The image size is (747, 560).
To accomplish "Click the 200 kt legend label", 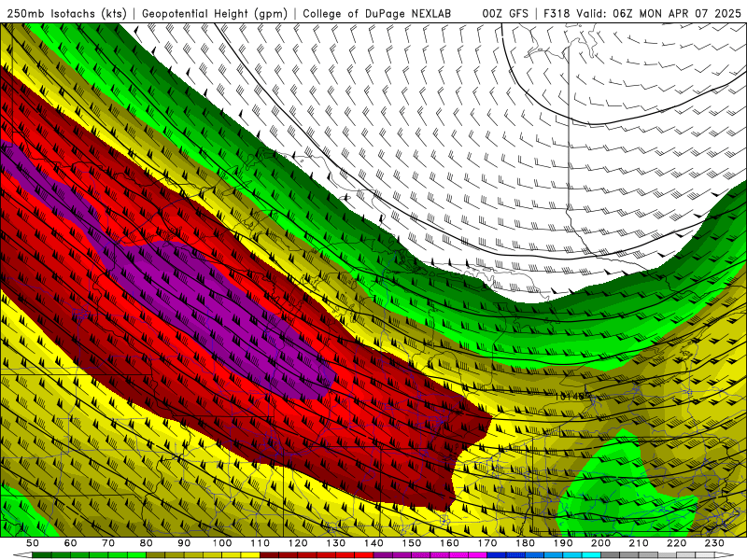I will (600, 543).
